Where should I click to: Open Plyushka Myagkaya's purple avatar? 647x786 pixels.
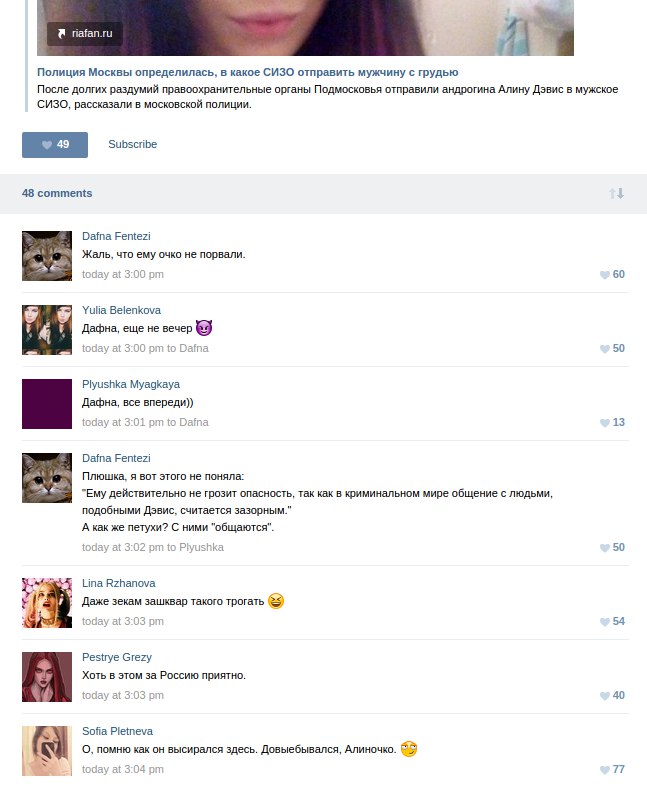(x=47, y=404)
